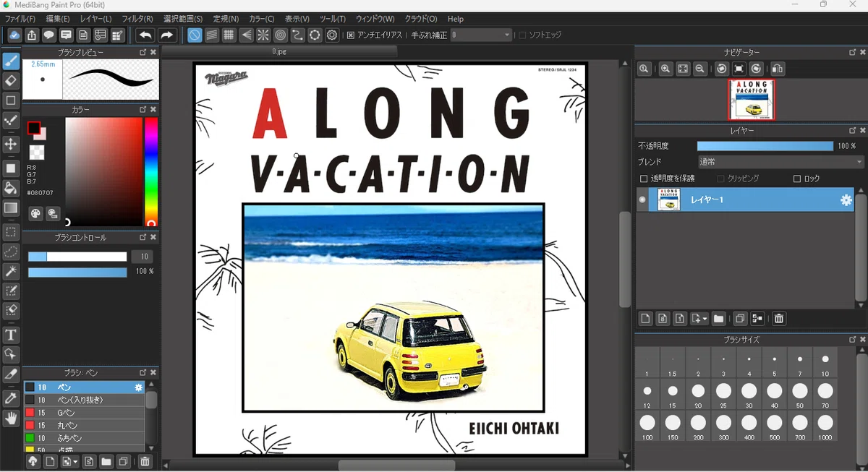The height and width of the screenshot is (472, 868).
Task: Click flip view icon in navigator
Action: (777, 69)
